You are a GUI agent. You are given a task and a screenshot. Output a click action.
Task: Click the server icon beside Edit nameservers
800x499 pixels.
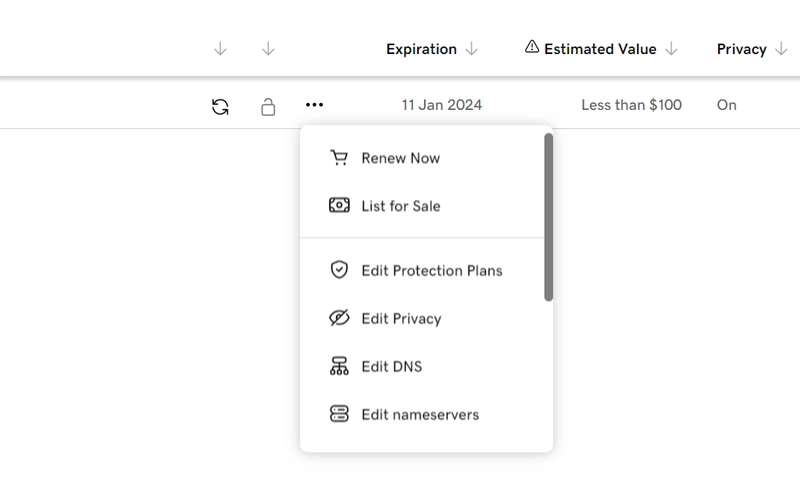(339, 414)
